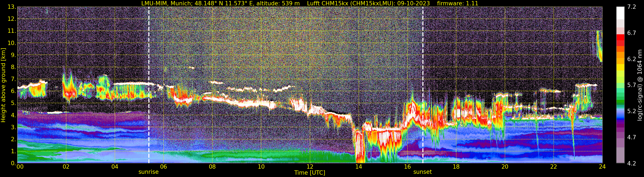Screen dimensions: 644x177
Task: Click the x-axis tick label '12'
Action: click(x=310, y=167)
